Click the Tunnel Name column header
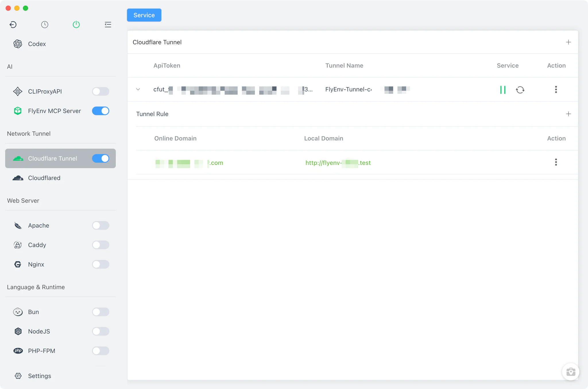Viewport: 588px width, 389px height. click(x=344, y=66)
